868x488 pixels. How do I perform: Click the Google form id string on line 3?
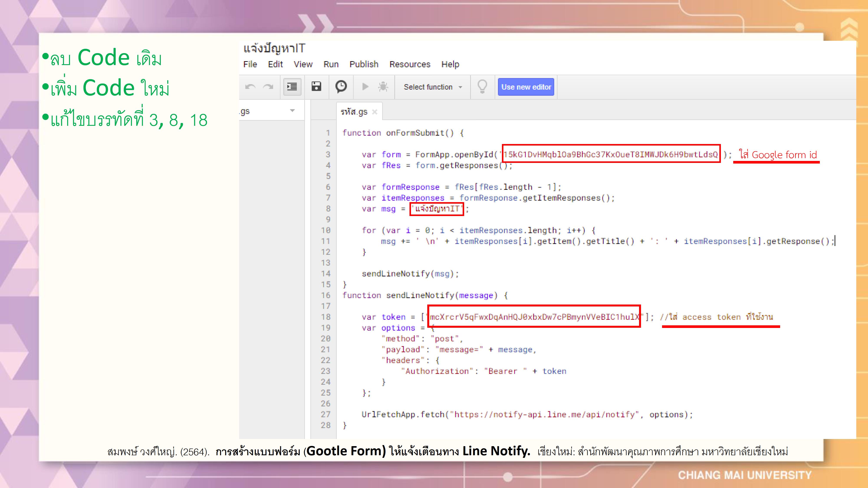coord(611,155)
